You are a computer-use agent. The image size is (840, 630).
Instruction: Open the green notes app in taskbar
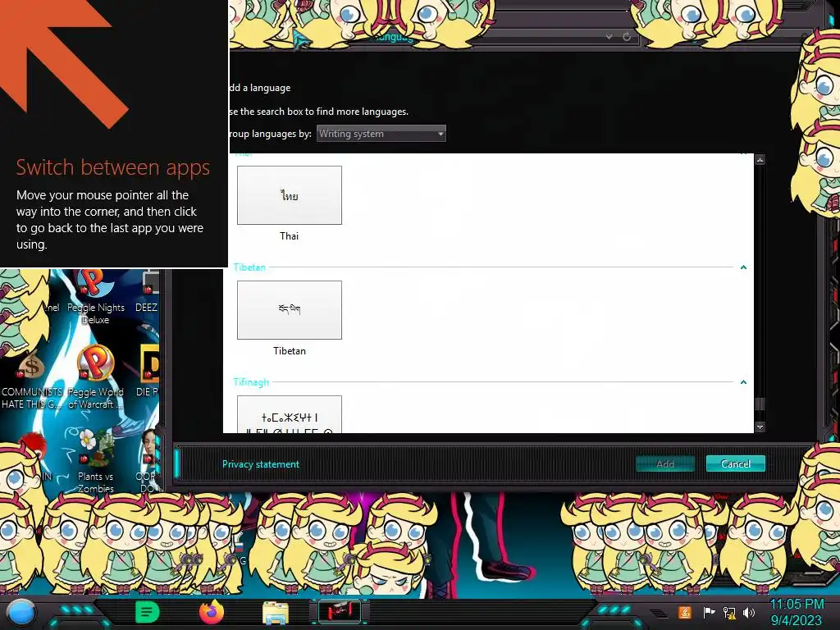pos(147,612)
